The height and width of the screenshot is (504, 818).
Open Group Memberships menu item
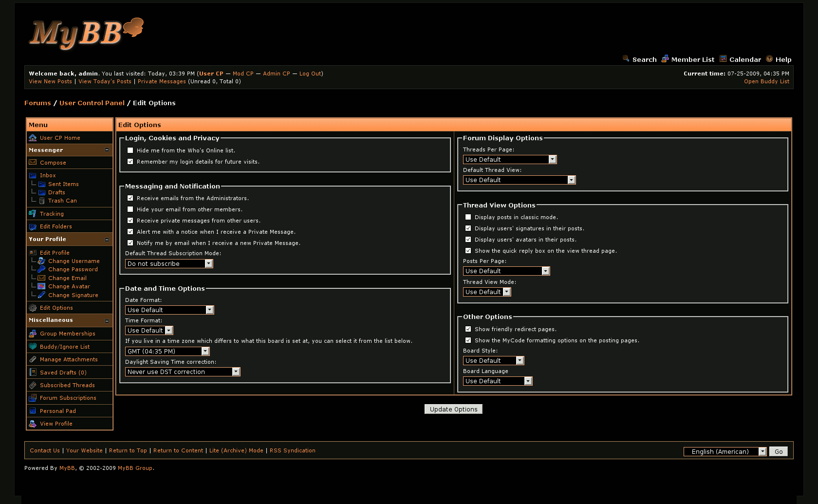click(67, 334)
